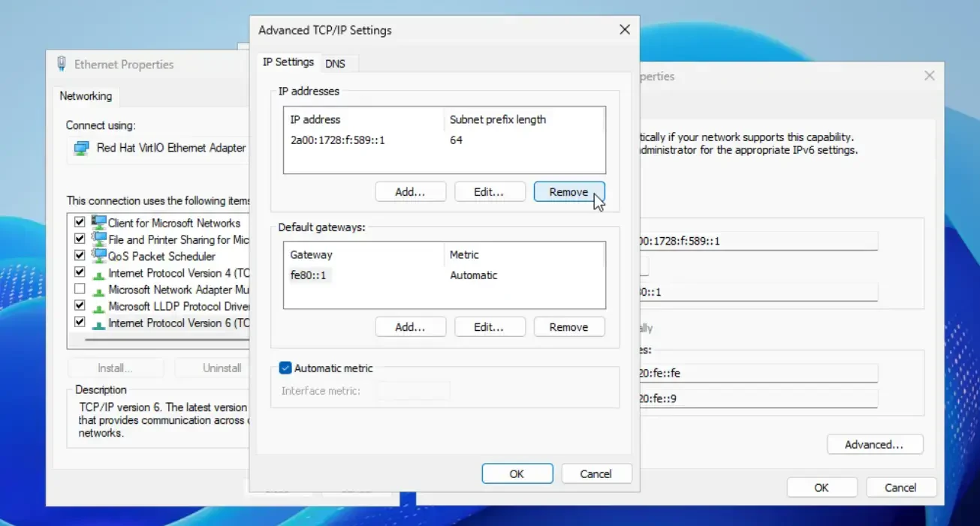Select the IP Settings tab

pyautogui.click(x=288, y=62)
